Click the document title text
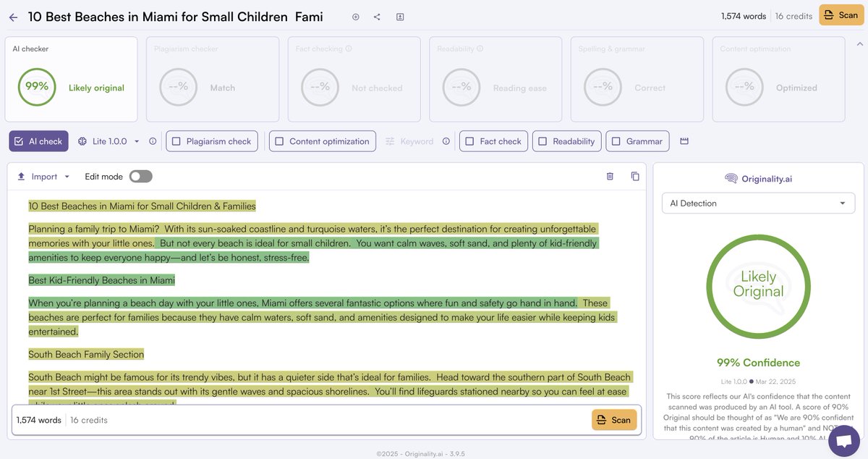This screenshot has width=868, height=459. point(176,17)
